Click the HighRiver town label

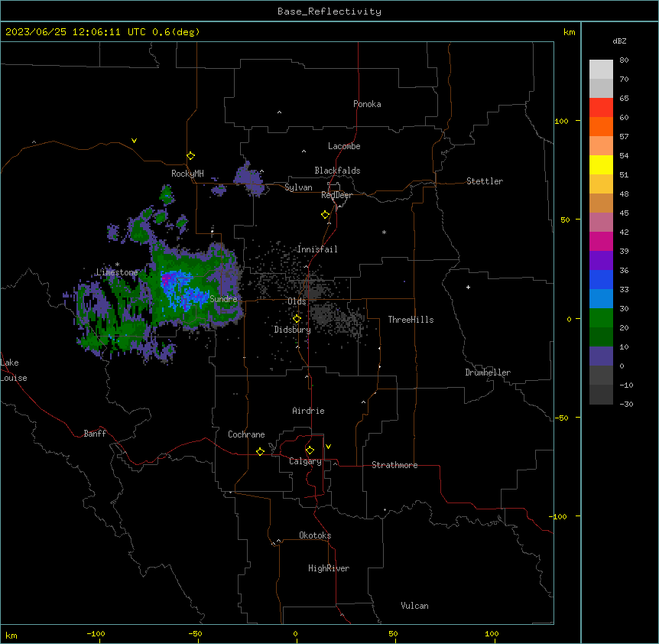tap(329, 568)
